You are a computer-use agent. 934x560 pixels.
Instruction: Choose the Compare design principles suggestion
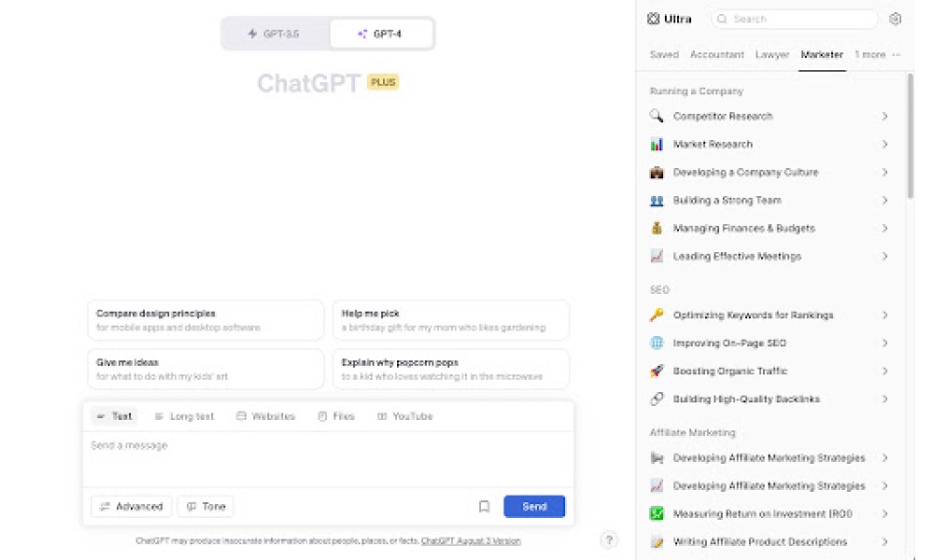[205, 320]
